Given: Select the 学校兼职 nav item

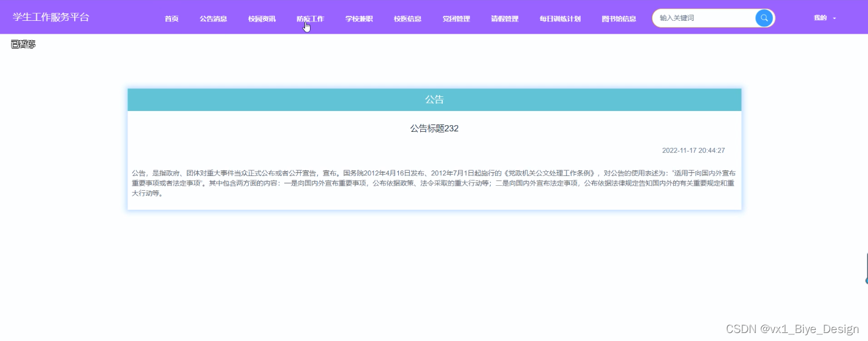Looking at the screenshot, I should (x=359, y=19).
